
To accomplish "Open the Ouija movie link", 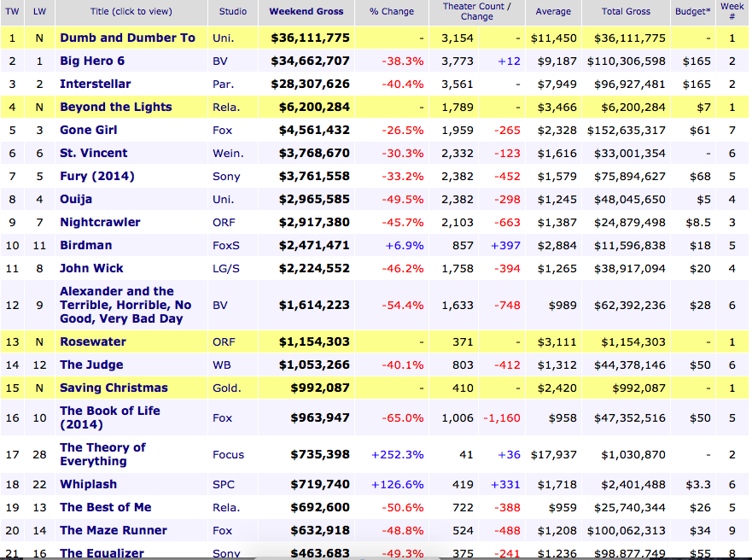I will pyautogui.click(x=76, y=199).
